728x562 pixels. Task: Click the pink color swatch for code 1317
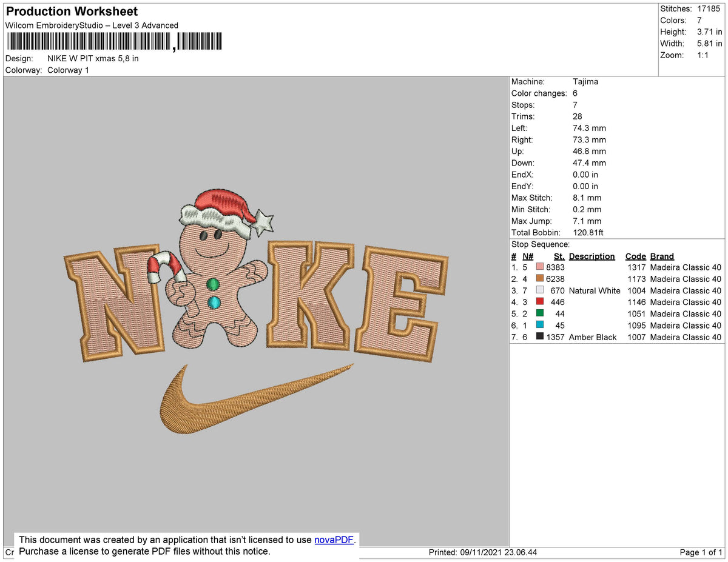point(540,267)
